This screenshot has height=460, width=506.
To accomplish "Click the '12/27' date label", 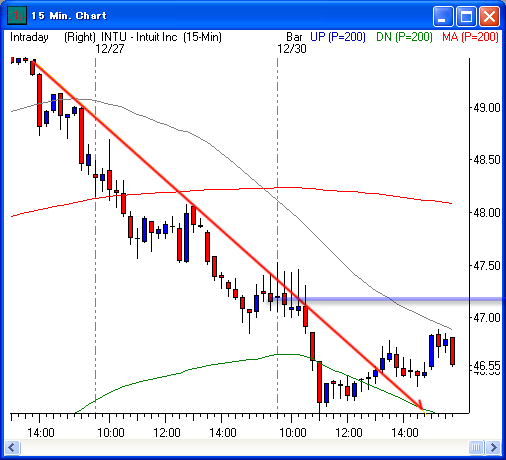I will [110, 49].
